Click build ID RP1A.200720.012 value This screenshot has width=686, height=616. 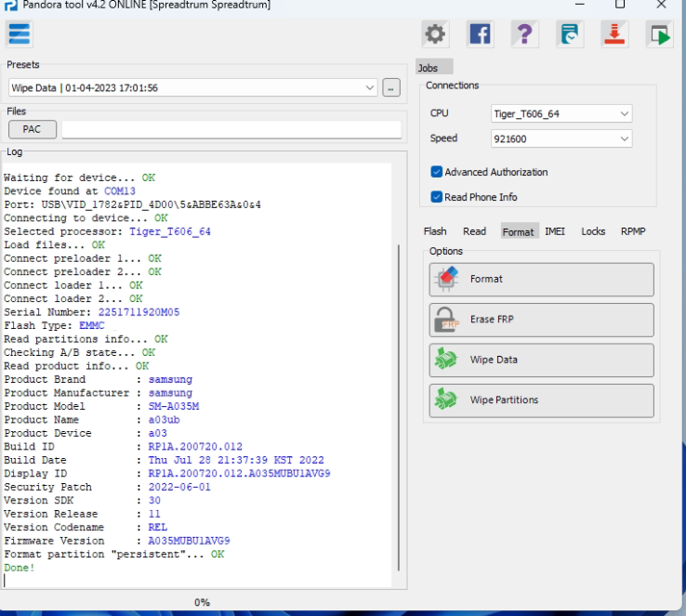click(x=195, y=446)
